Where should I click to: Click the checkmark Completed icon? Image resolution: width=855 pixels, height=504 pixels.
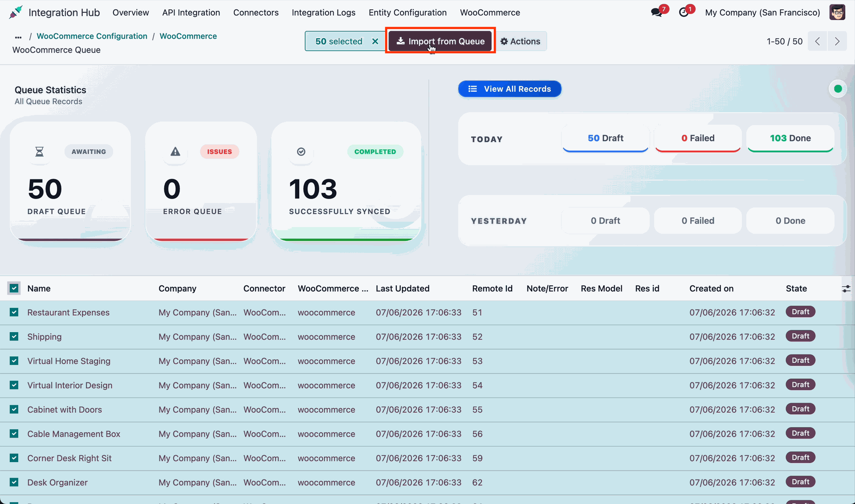tap(301, 152)
